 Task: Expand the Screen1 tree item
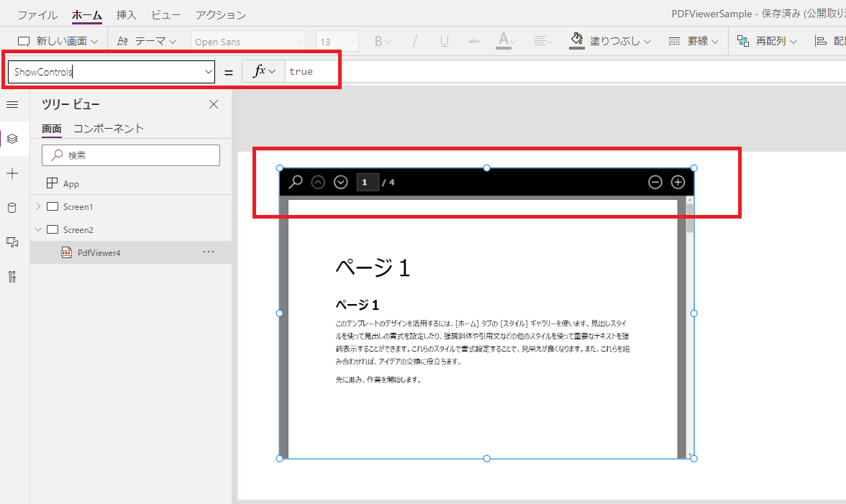pos(37,206)
